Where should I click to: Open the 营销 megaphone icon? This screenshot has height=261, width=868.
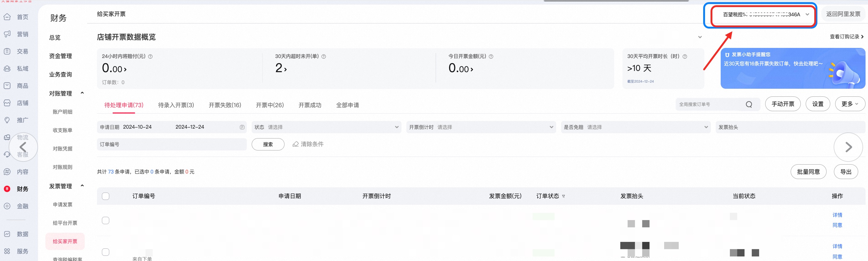pyautogui.click(x=7, y=34)
